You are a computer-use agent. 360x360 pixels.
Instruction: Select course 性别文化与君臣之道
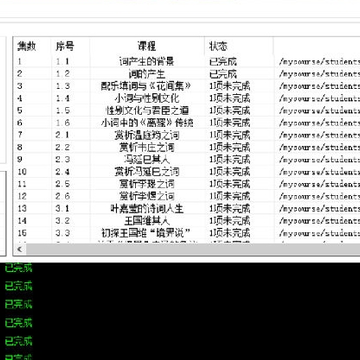coord(147,110)
